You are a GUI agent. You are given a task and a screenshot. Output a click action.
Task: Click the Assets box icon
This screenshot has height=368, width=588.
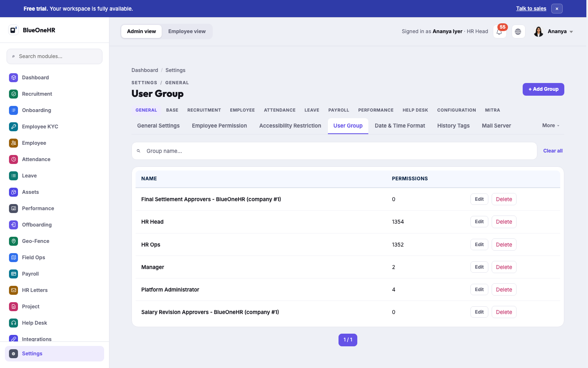pos(13,192)
